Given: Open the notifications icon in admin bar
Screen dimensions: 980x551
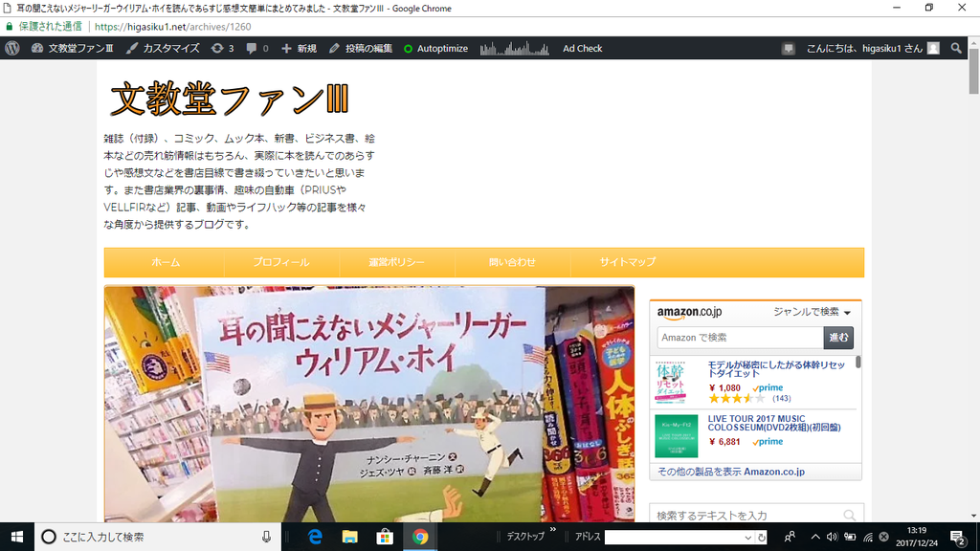Looking at the screenshot, I should tap(789, 48).
